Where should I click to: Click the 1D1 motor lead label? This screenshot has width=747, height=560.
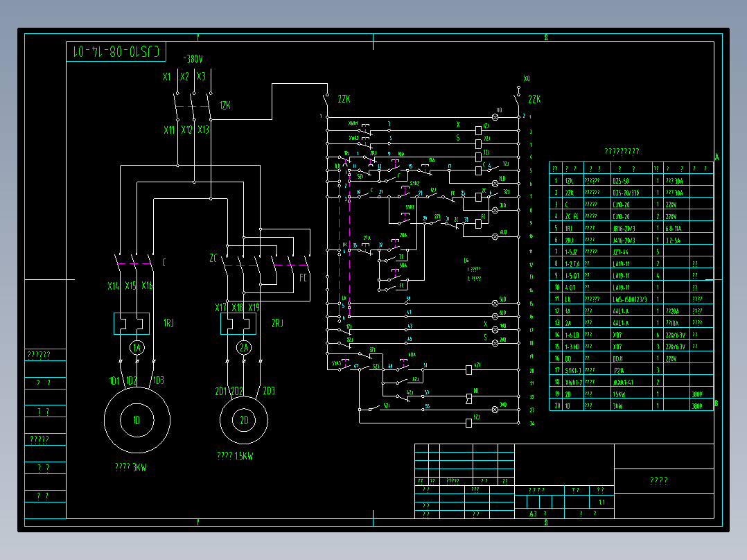pyautogui.click(x=114, y=380)
